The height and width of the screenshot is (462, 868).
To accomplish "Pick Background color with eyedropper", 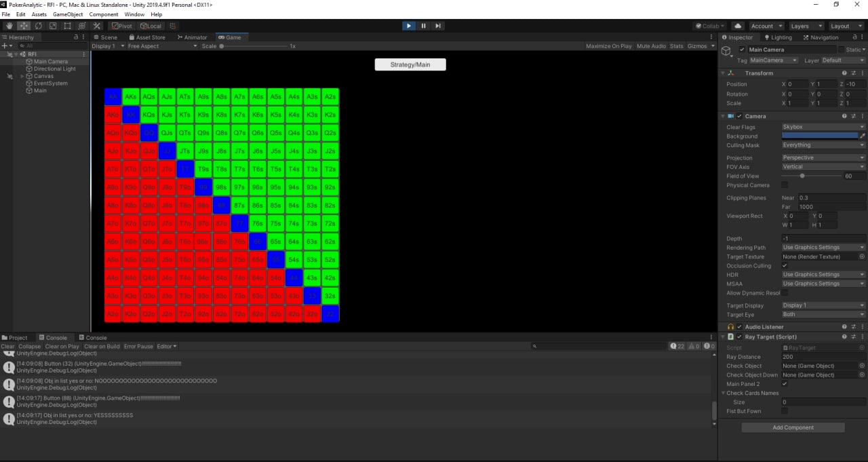I will pyautogui.click(x=862, y=136).
